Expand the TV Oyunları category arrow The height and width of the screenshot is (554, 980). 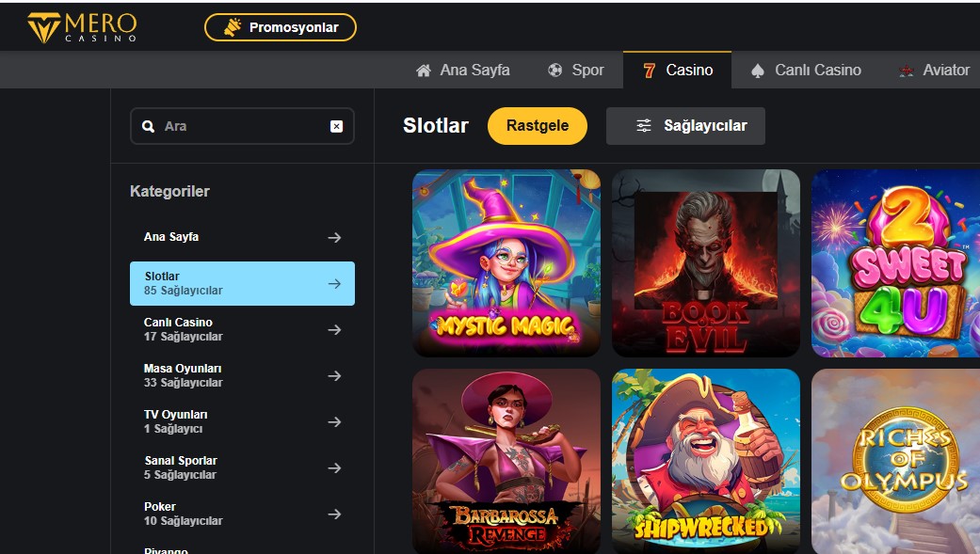pyautogui.click(x=334, y=421)
